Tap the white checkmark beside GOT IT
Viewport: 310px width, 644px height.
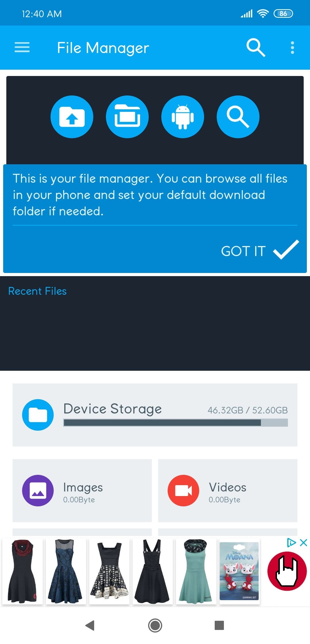[x=286, y=249]
